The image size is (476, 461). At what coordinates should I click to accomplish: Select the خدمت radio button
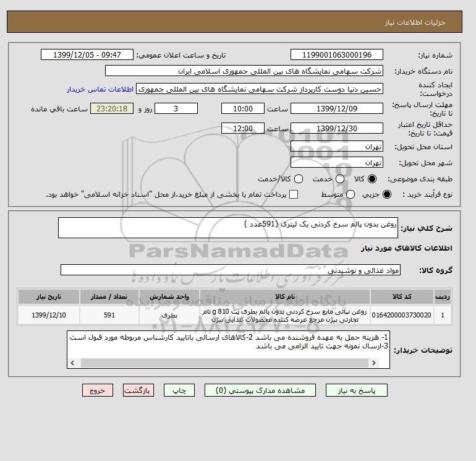[x=340, y=179]
